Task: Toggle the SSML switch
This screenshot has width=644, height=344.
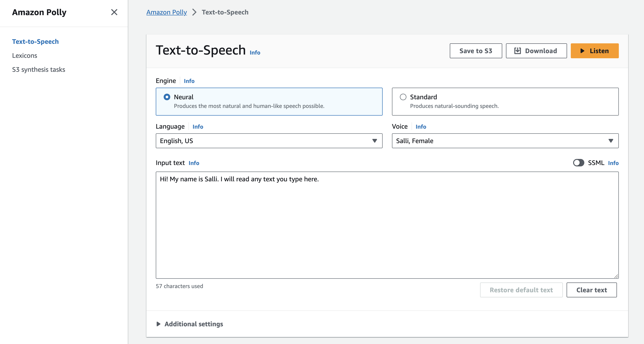Action: click(578, 163)
